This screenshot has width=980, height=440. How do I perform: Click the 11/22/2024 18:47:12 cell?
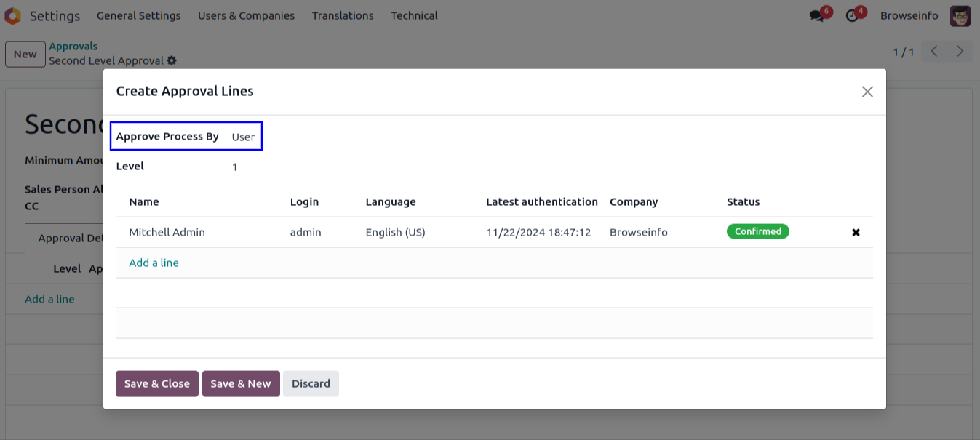pyautogui.click(x=538, y=232)
